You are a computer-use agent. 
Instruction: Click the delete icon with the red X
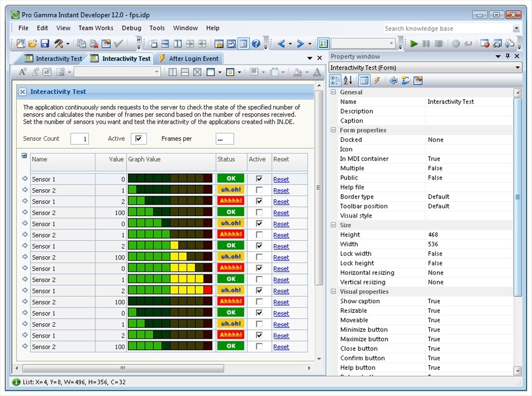click(x=94, y=44)
